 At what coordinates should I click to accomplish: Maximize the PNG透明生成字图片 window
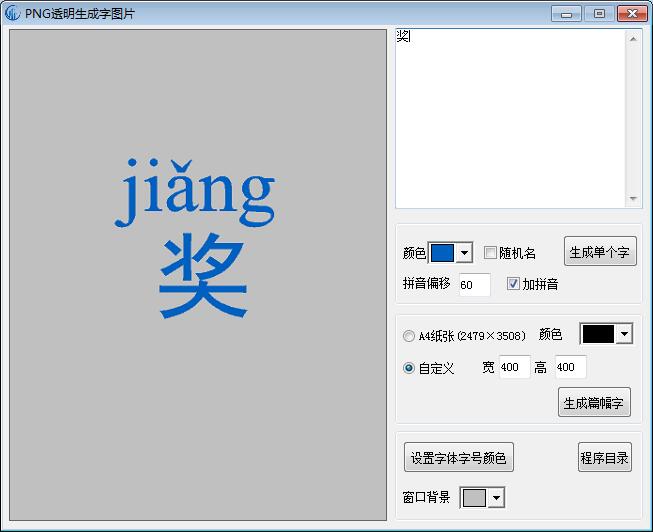click(599, 14)
